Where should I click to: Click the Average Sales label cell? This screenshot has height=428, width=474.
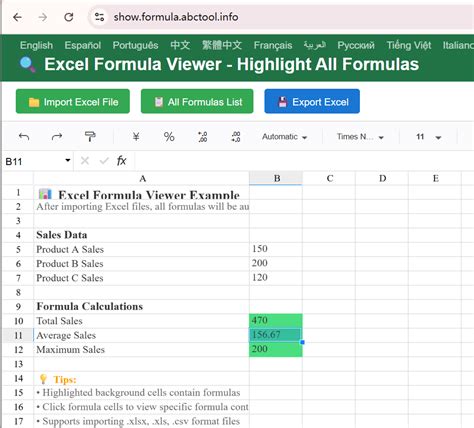(x=141, y=335)
